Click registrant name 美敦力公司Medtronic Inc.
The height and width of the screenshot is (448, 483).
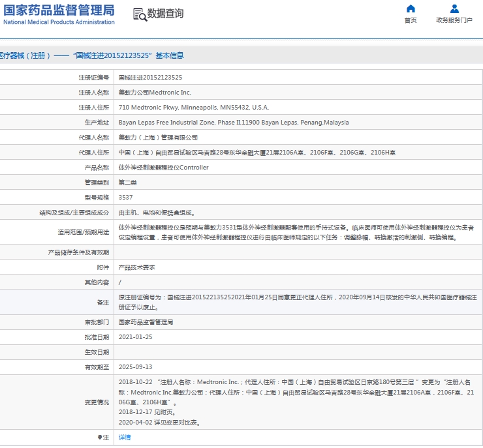[155, 93]
